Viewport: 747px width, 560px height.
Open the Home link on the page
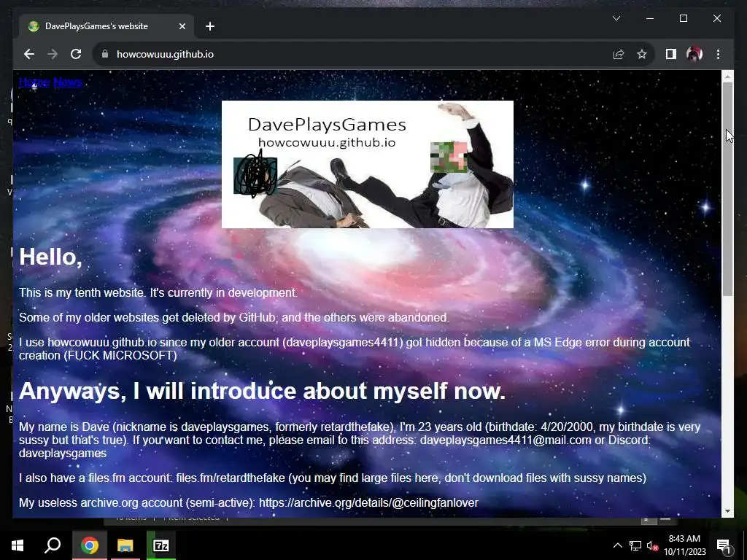[34, 82]
